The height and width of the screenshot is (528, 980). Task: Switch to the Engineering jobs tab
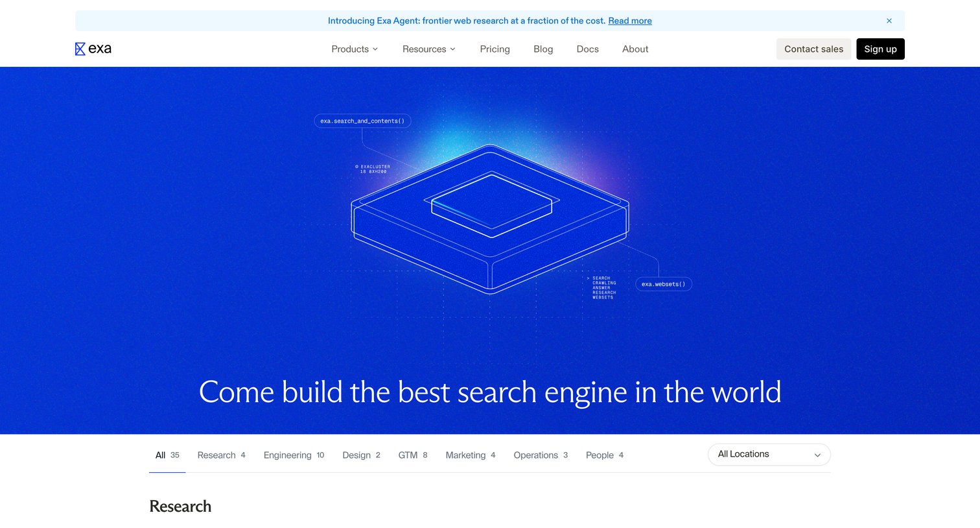[294, 455]
